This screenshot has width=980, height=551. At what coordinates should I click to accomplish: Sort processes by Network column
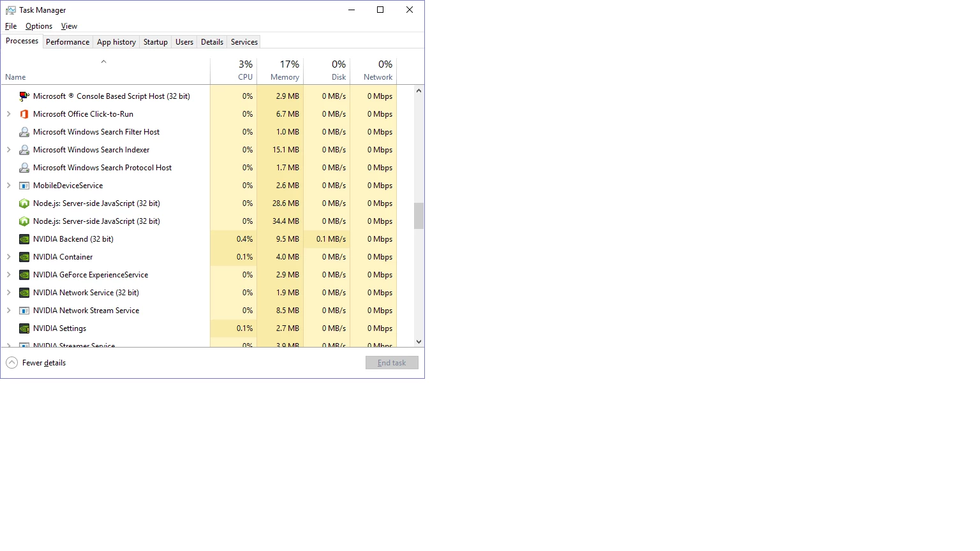pyautogui.click(x=373, y=71)
